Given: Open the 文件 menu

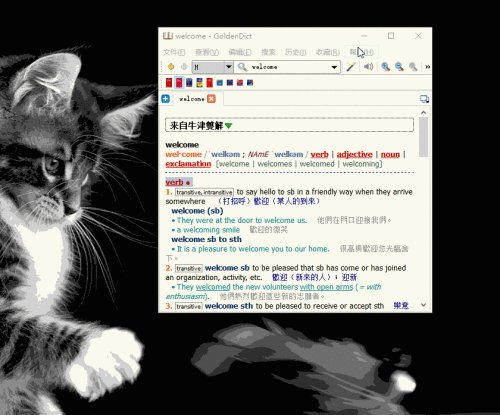Looking at the screenshot, I should [x=174, y=52].
